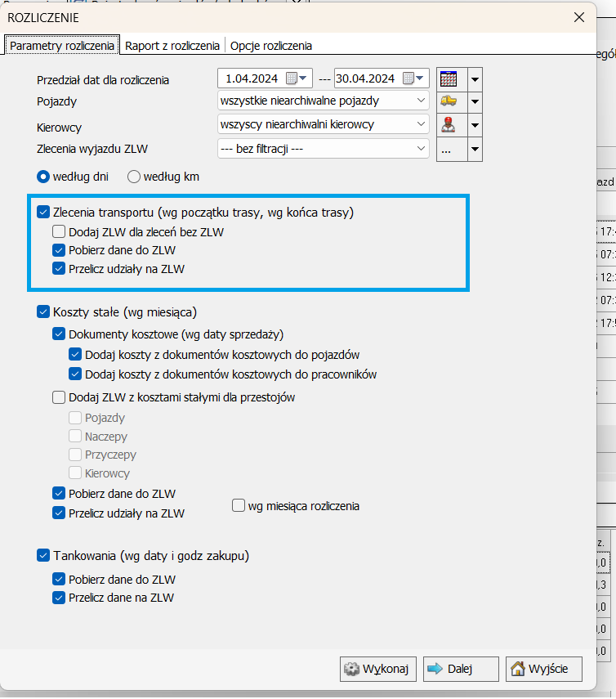The height and width of the screenshot is (699, 616).
Task: Expand the Pojazdy vehicles dropdown
Action: click(421, 101)
